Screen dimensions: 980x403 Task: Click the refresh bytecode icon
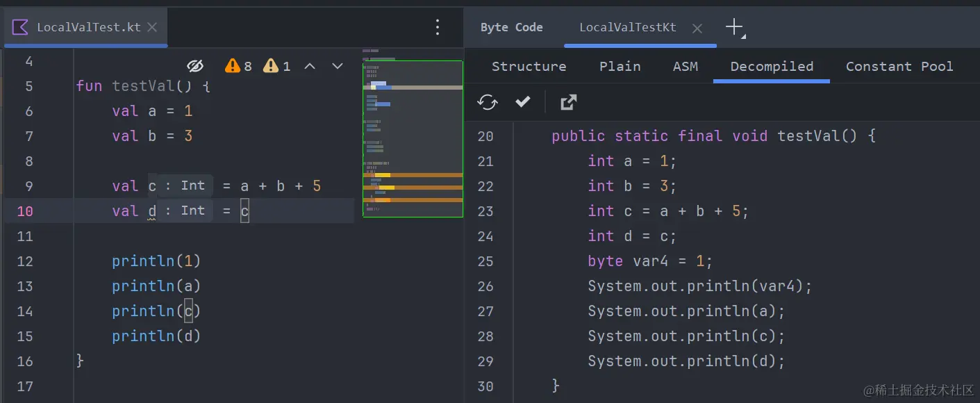(x=488, y=102)
